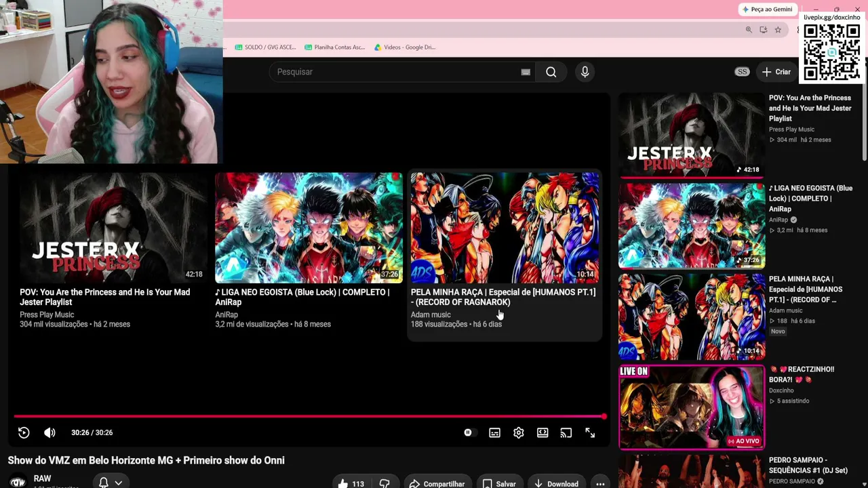Viewport: 868px width, 488px height.
Task: Expand notification bell dropdown
Action: click(111, 482)
